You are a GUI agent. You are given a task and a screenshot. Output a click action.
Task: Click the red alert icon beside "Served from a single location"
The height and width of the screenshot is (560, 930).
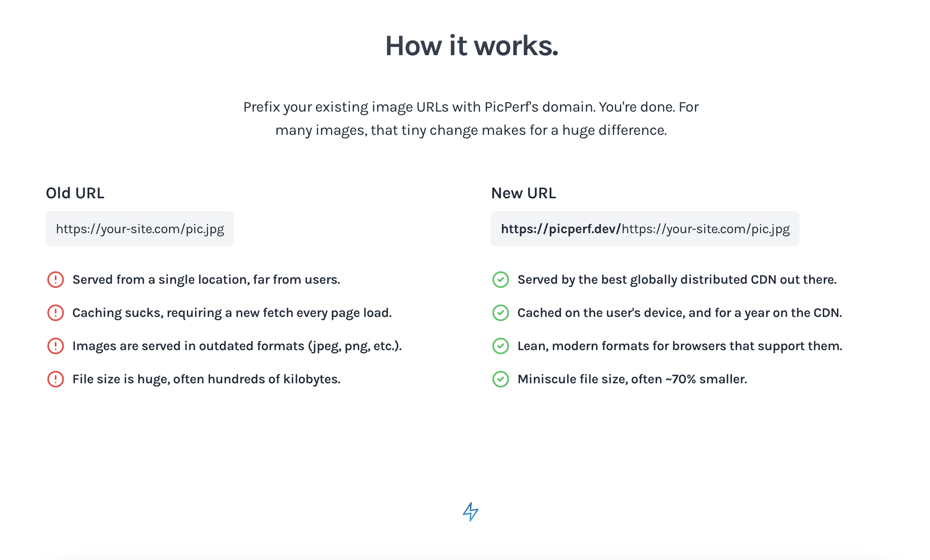tap(55, 280)
